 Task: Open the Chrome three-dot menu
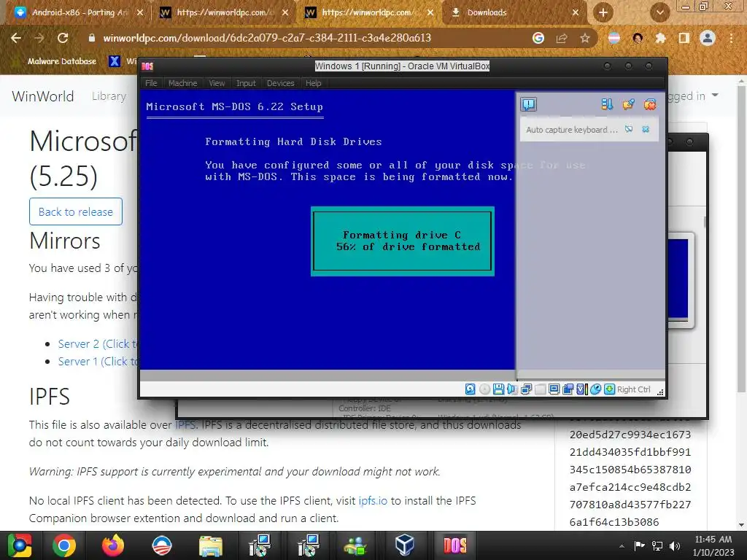pyautogui.click(x=731, y=38)
